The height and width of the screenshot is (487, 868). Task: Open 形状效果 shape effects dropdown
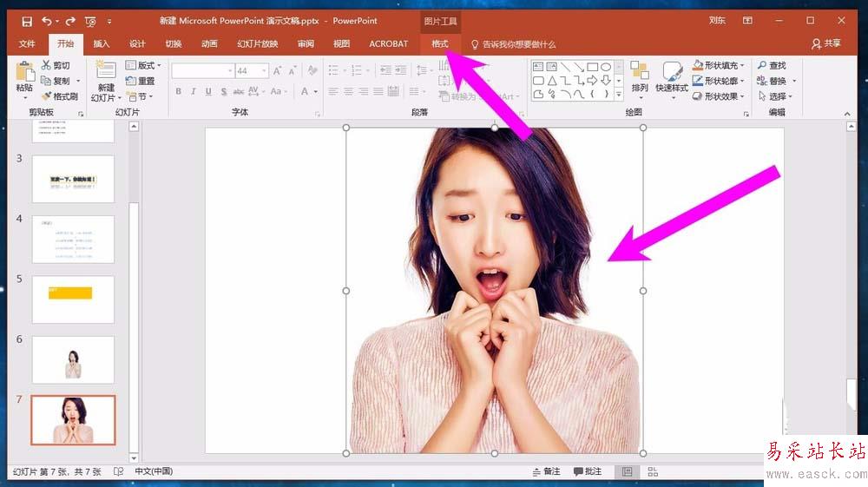coord(718,96)
